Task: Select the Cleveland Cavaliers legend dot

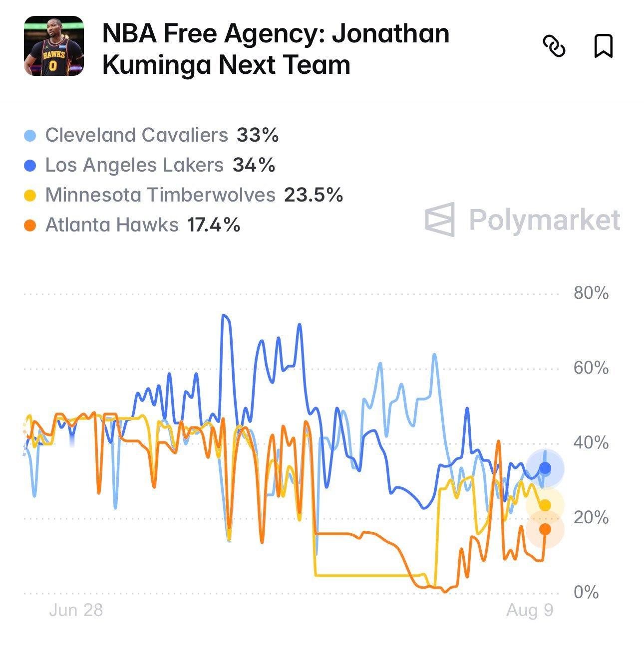Action: (x=30, y=135)
